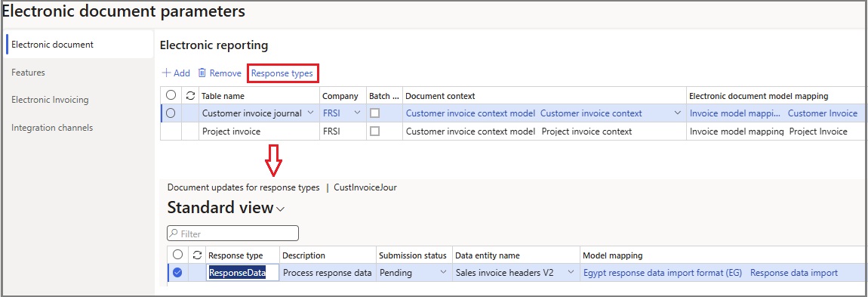The height and width of the screenshot is (297, 868).
Task: Open the Response data import link
Action: (x=794, y=273)
